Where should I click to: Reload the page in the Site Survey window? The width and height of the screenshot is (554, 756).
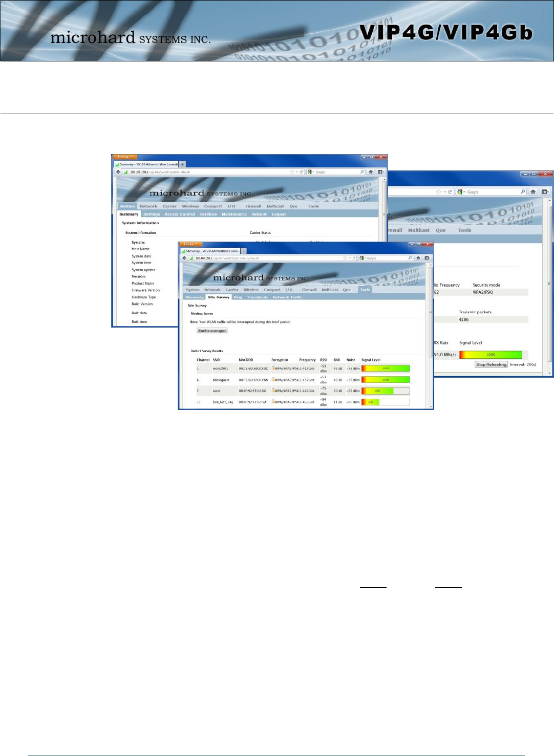(354, 258)
